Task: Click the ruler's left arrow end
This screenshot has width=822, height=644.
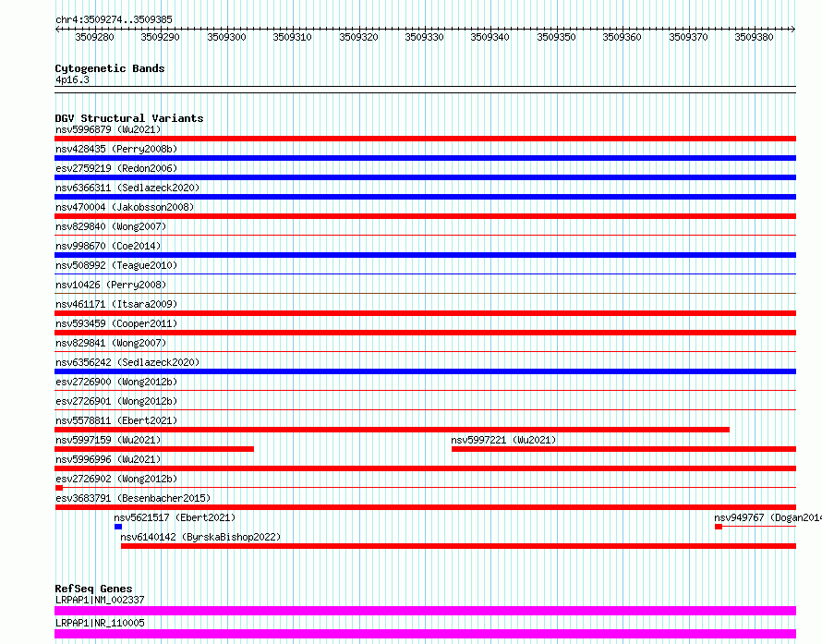Action: (x=57, y=30)
